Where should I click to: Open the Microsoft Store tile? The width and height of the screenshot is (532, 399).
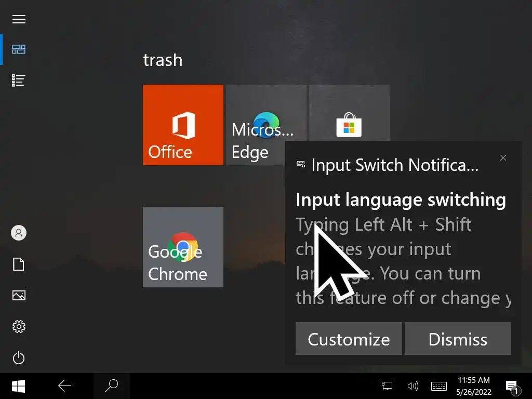[x=349, y=113]
